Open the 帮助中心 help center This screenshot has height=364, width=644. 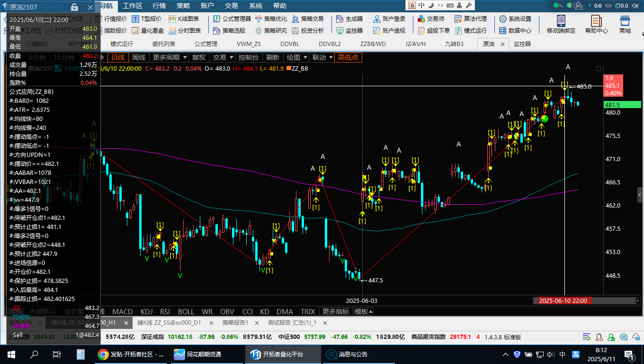pos(597,24)
